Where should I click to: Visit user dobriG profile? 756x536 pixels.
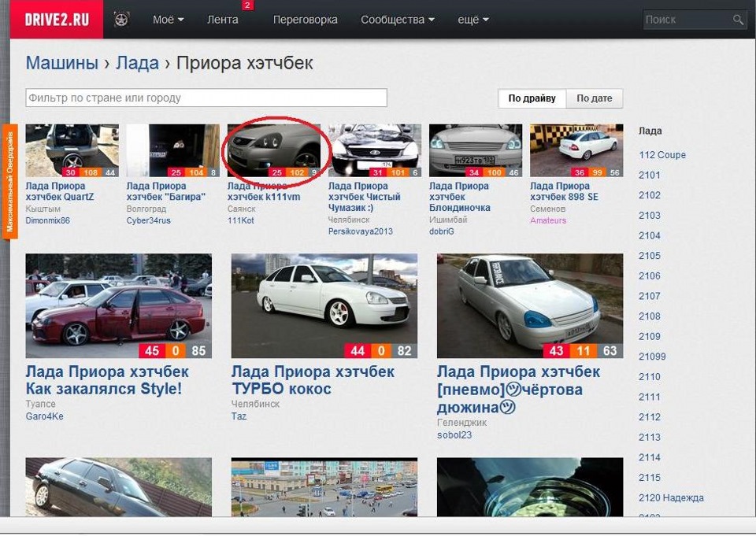[442, 231]
